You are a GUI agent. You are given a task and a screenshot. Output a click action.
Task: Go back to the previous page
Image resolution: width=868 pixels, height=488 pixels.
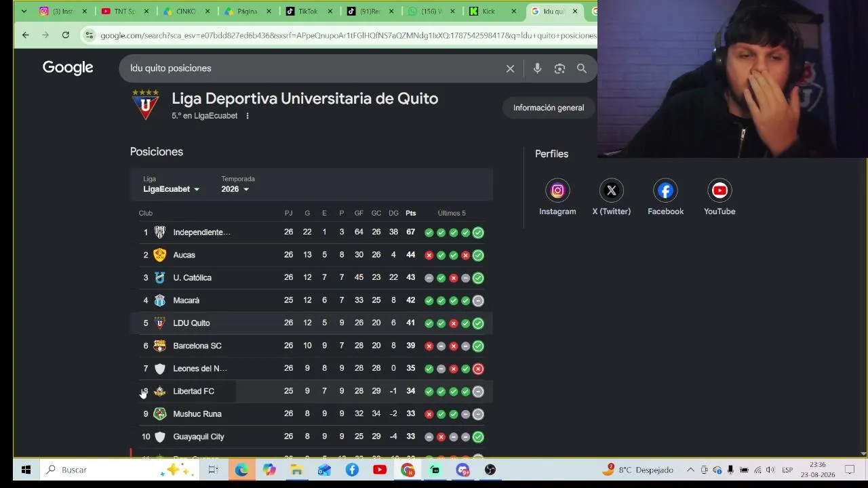(x=26, y=35)
